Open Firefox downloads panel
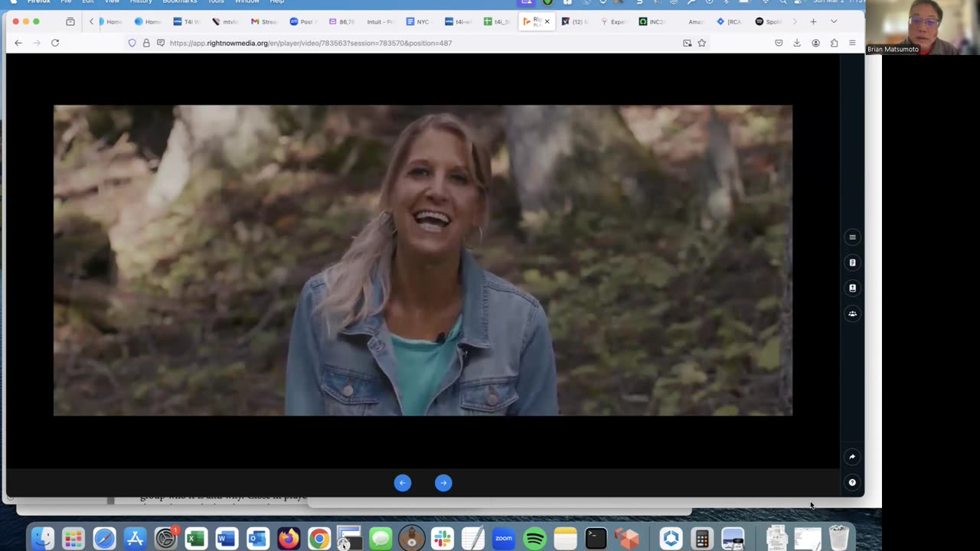The height and width of the screenshot is (551, 980). click(x=797, y=43)
